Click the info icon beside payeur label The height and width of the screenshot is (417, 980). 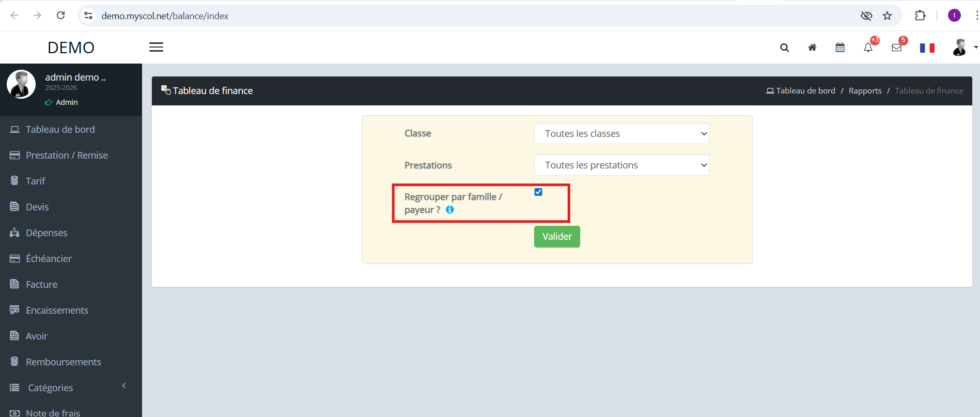(450, 210)
